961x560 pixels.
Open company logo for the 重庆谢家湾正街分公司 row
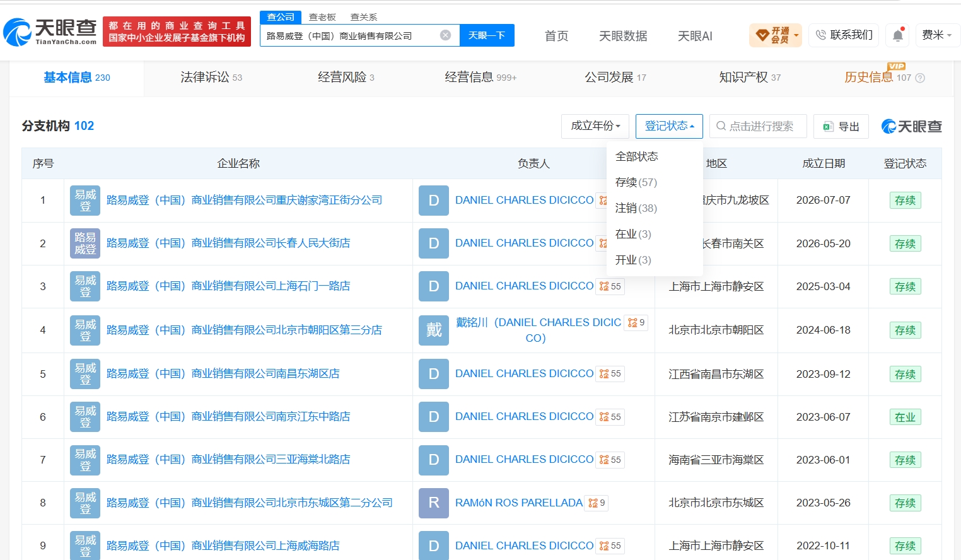coord(85,201)
